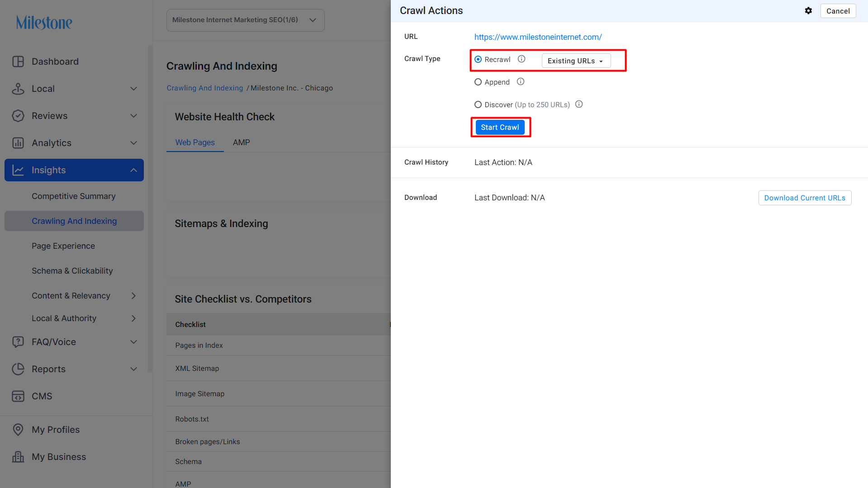Screen dimensions: 868x488
Task: Expand the FAQ/Voice menu chevron
Action: click(x=133, y=342)
